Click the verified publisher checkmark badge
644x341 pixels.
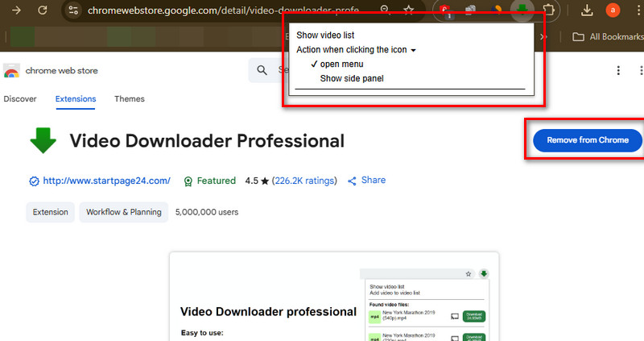click(34, 181)
